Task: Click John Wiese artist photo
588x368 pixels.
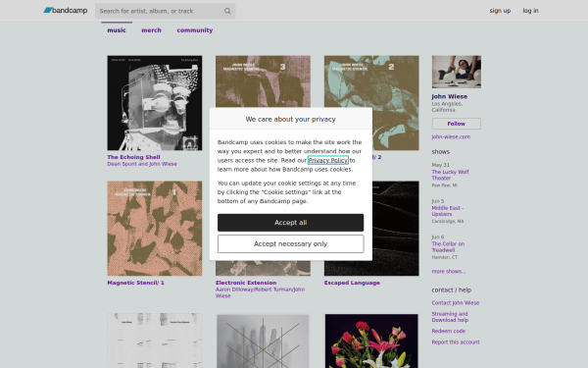Action: 457,72
